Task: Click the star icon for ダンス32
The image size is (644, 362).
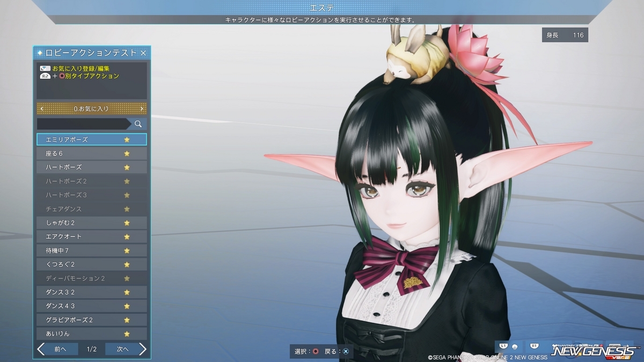Action: coord(127,292)
